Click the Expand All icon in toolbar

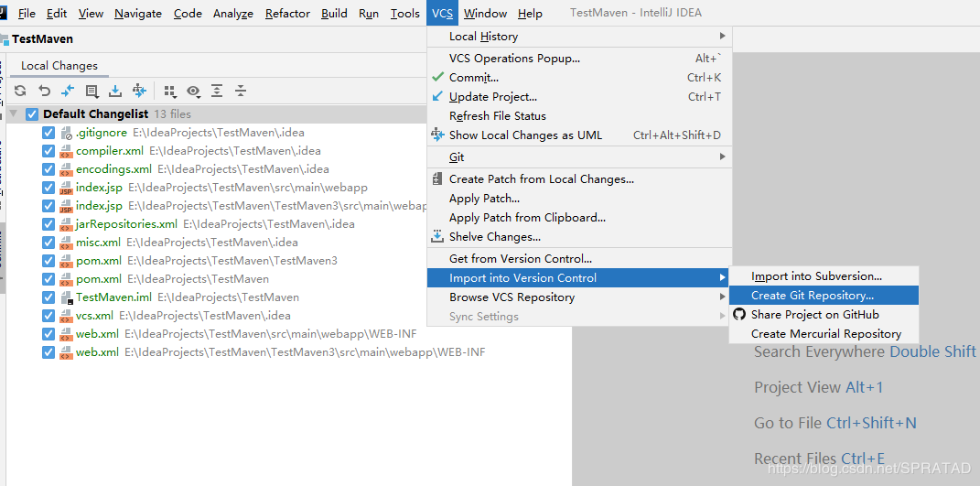tap(217, 91)
